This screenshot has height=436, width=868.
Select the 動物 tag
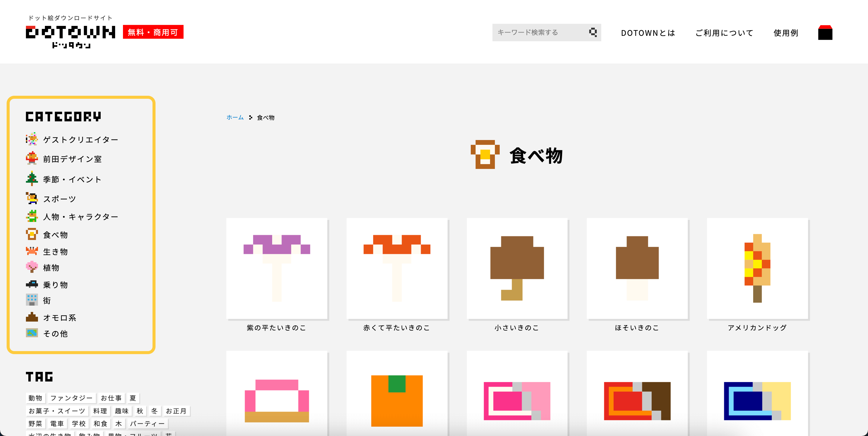pos(35,398)
